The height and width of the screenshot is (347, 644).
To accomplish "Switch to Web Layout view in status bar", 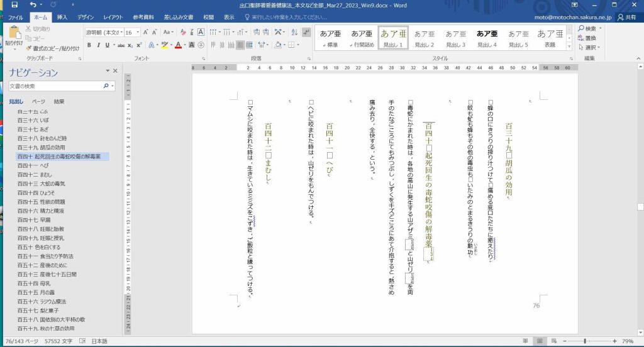I will click(553, 341).
